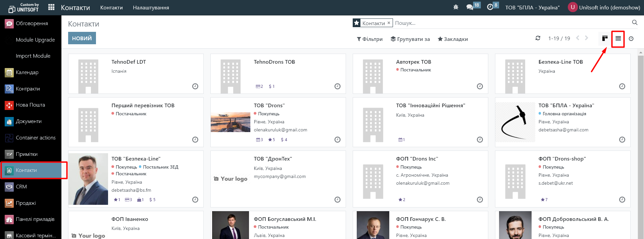Click the search magnifier icon
The image size is (644, 239).
tap(635, 22)
